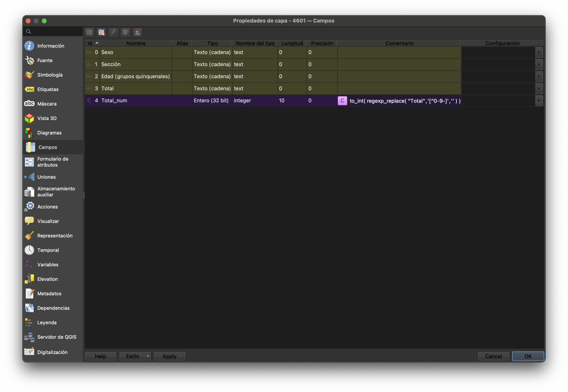Open Configuración dropdown for the Sexo row
This screenshot has width=568, height=392.
coord(538,52)
